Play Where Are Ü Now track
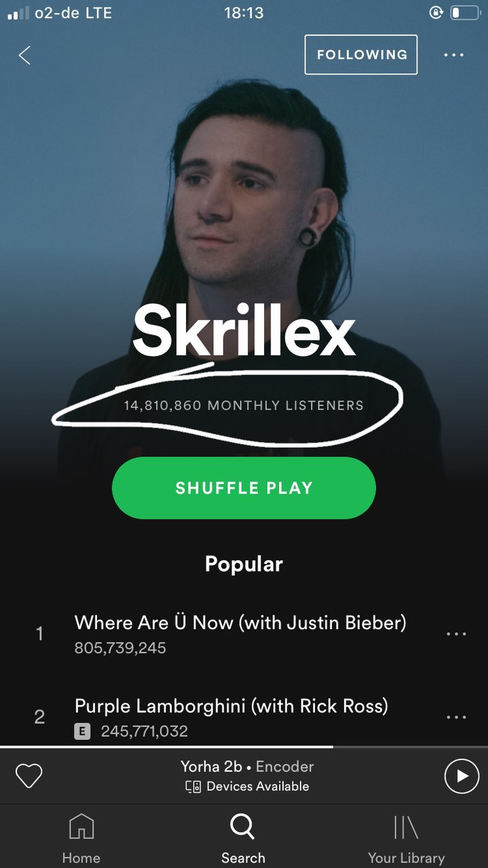488x868 pixels. pos(241,634)
